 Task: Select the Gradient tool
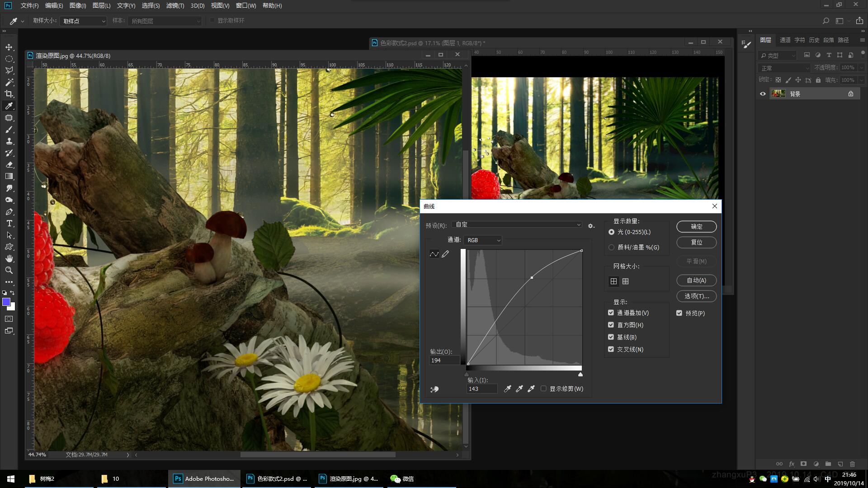coord(9,176)
